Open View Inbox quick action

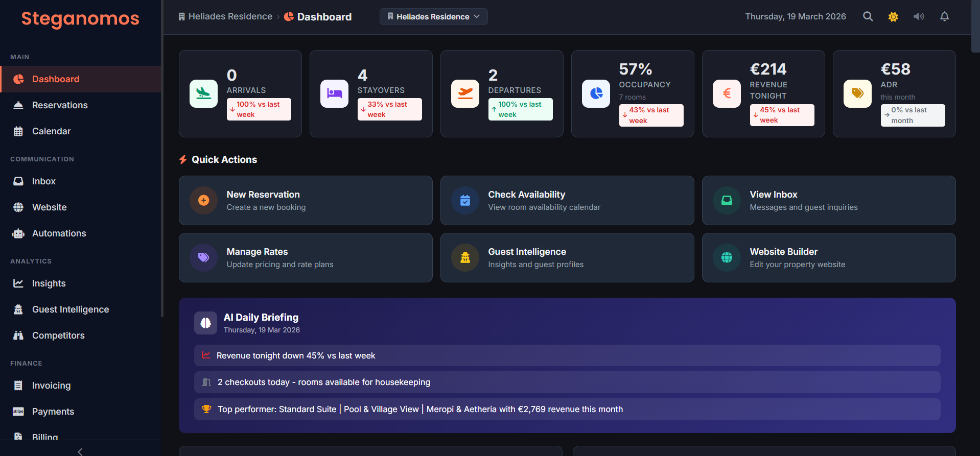point(829,201)
